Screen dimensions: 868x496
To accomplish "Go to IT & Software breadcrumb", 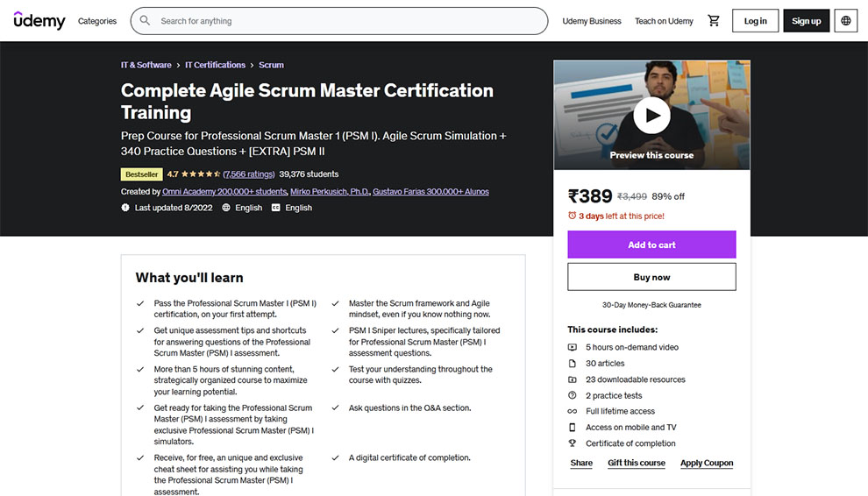I will 146,65.
